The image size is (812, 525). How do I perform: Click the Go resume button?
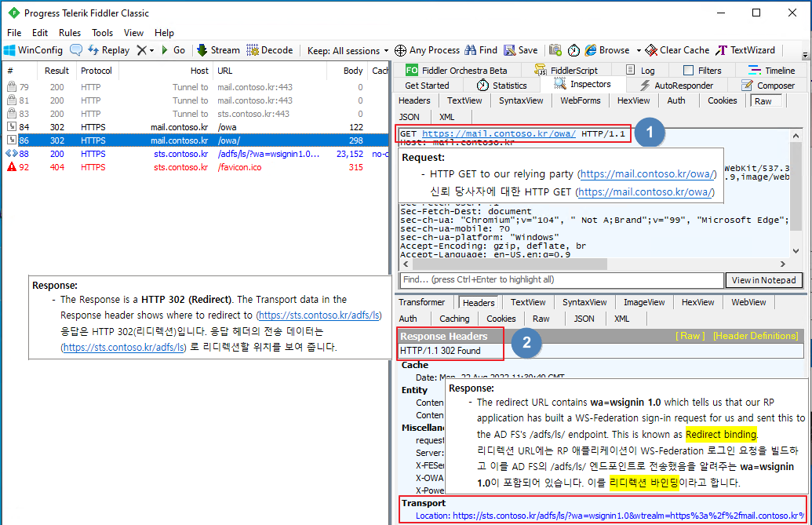coord(173,50)
